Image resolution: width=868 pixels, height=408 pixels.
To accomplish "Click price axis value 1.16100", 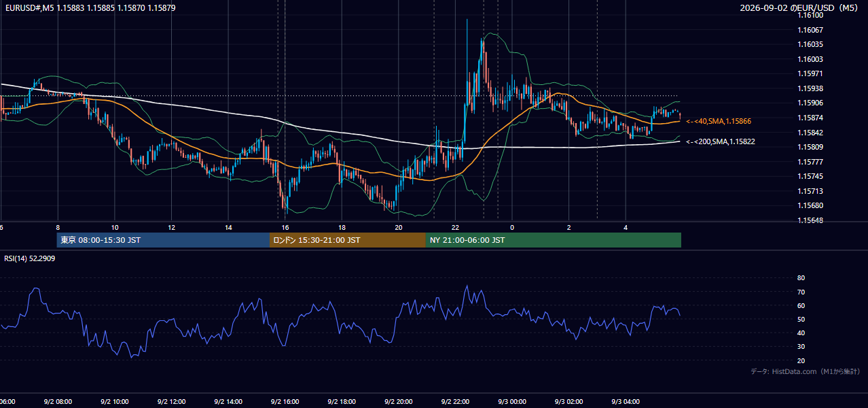I will click(811, 15).
